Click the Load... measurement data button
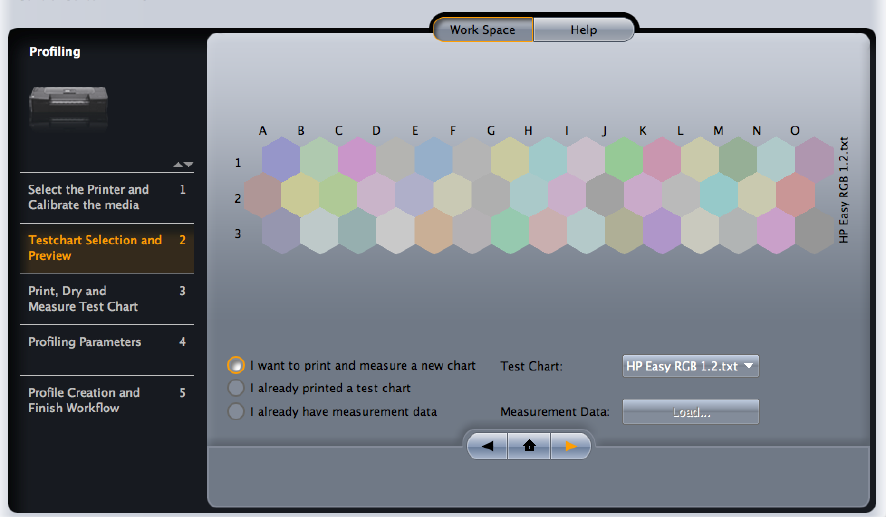This screenshot has height=517, width=886. point(690,412)
